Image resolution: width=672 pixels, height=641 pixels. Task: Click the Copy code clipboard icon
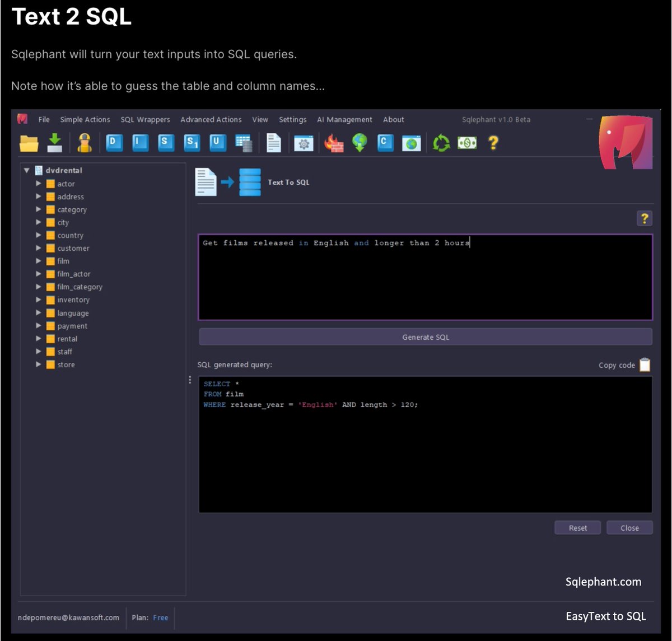click(645, 364)
